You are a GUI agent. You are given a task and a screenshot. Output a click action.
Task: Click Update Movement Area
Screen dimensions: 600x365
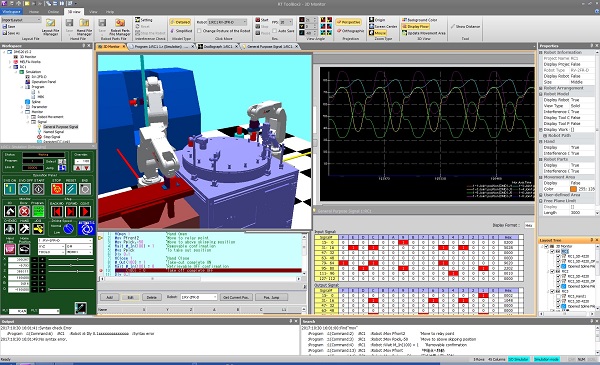click(x=424, y=33)
